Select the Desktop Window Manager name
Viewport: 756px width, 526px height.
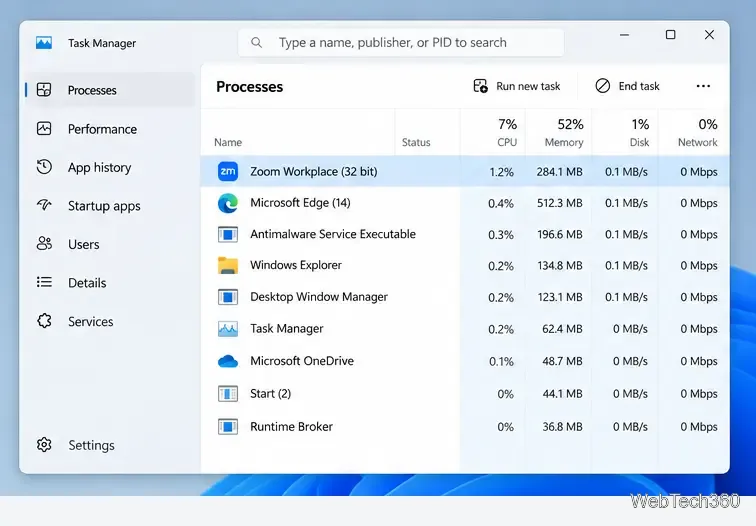point(319,297)
